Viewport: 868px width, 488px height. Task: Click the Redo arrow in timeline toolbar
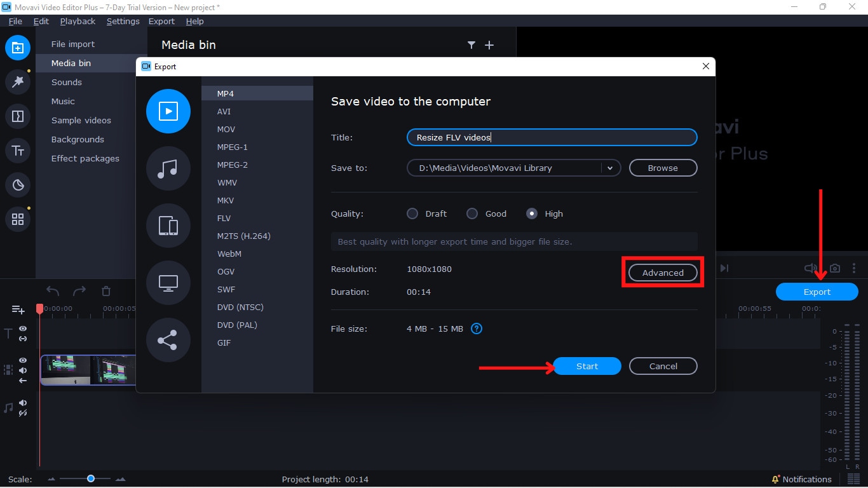(x=79, y=291)
